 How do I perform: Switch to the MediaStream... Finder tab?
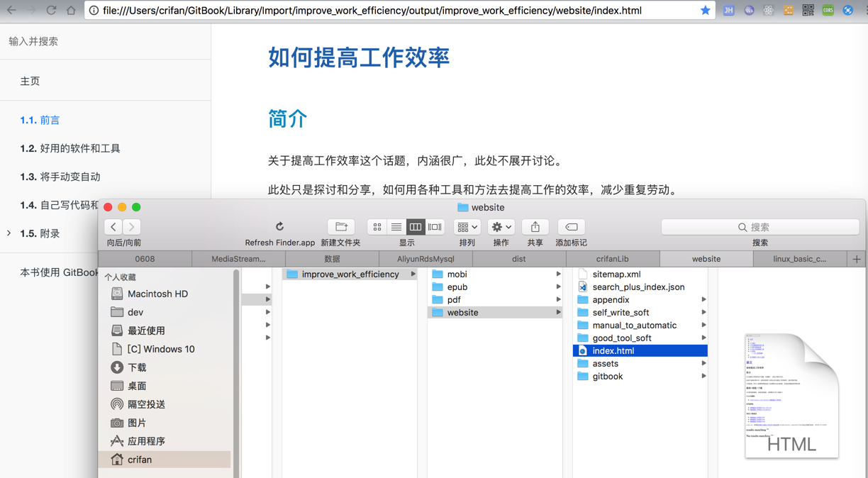(238, 259)
